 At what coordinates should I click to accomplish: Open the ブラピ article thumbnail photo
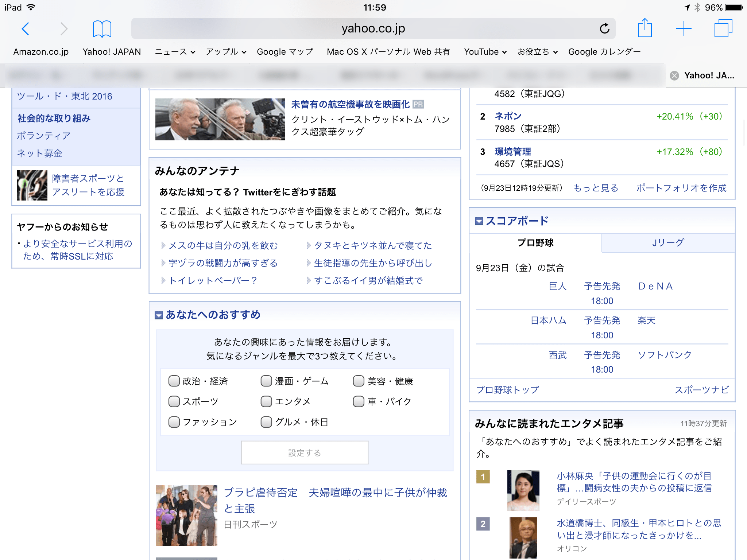click(x=187, y=515)
